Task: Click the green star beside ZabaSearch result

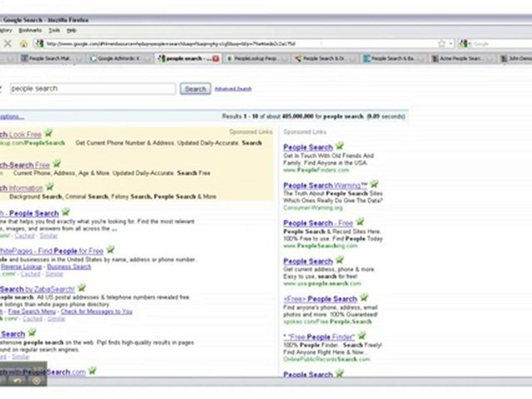Action: pyautogui.click(x=81, y=288)
